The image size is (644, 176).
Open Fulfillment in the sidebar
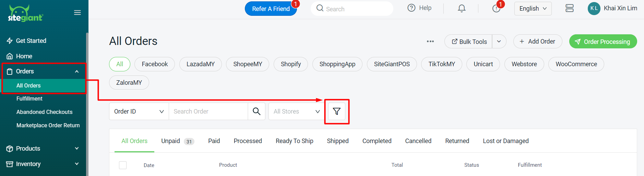(x=29, y=99)
